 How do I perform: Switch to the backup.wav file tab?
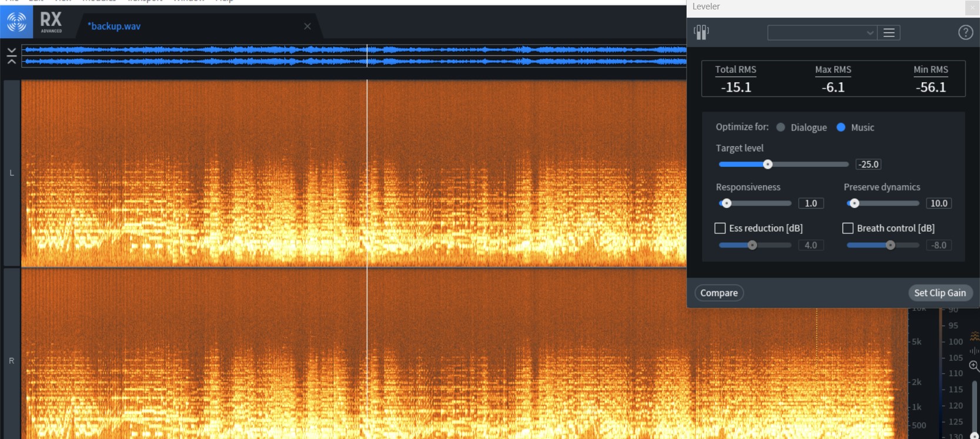point(114,26)
